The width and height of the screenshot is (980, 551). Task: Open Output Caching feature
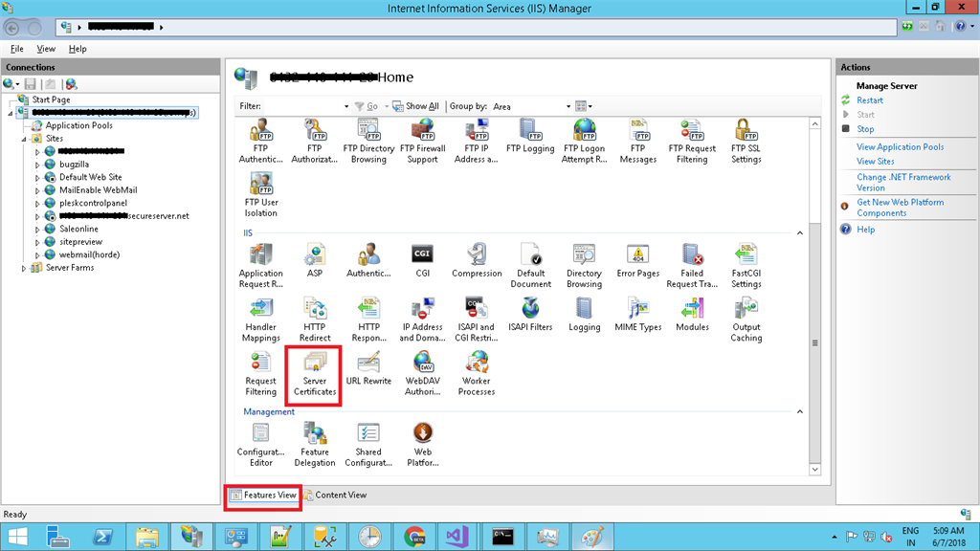(746, 320)
